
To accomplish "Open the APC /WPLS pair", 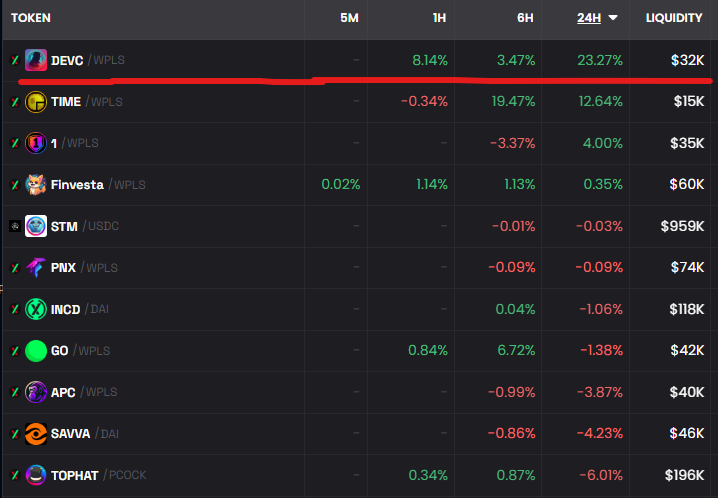I will (x=84, y=392).
